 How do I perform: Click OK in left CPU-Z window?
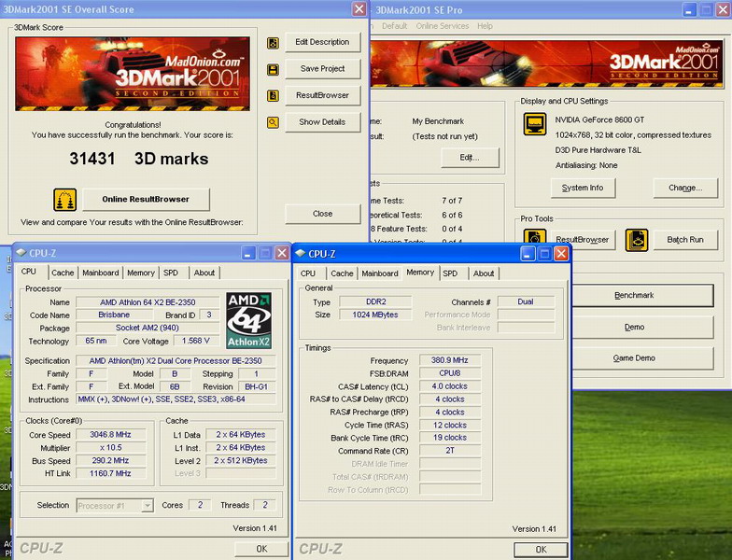tap(261, 549)
